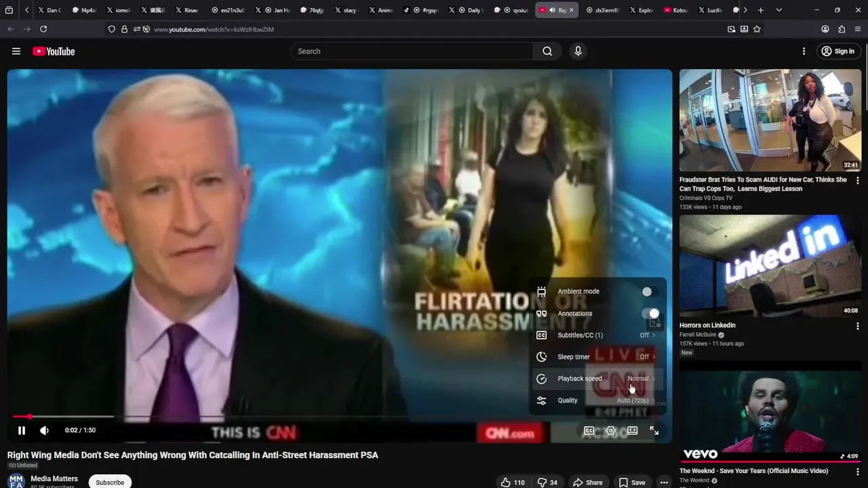Image resolution: width=868 pixels, height=488 pixels.
Task: Open Playback speed submenu
Action: 597,378
